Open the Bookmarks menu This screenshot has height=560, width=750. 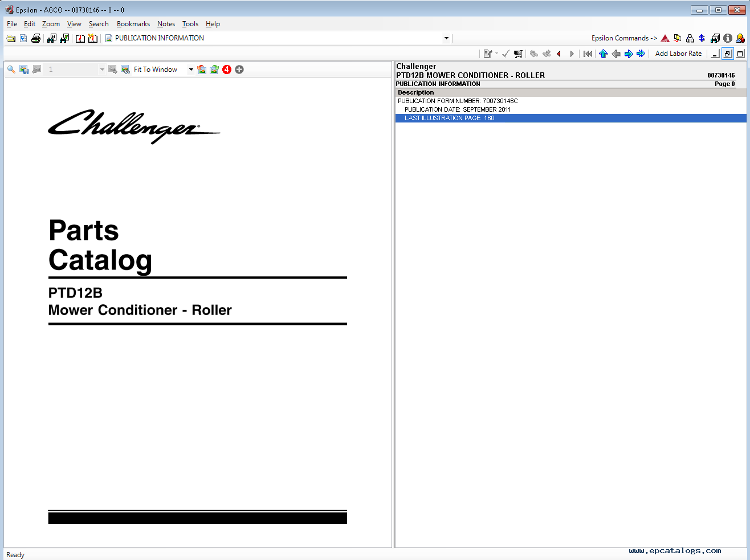pyautogui.click(x=133, y=24)
